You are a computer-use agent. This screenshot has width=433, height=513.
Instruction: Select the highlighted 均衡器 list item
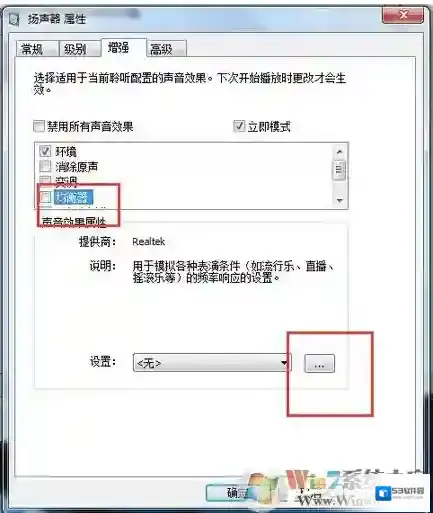coord(73,197)
